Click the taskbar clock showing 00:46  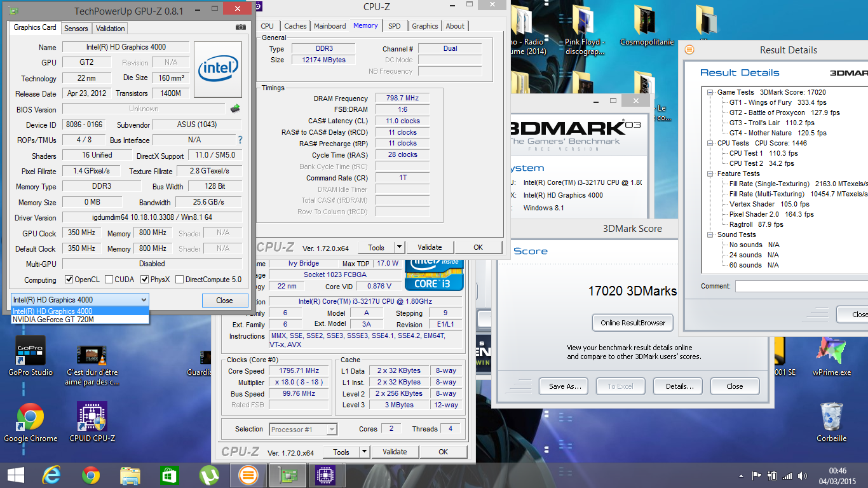837,475
